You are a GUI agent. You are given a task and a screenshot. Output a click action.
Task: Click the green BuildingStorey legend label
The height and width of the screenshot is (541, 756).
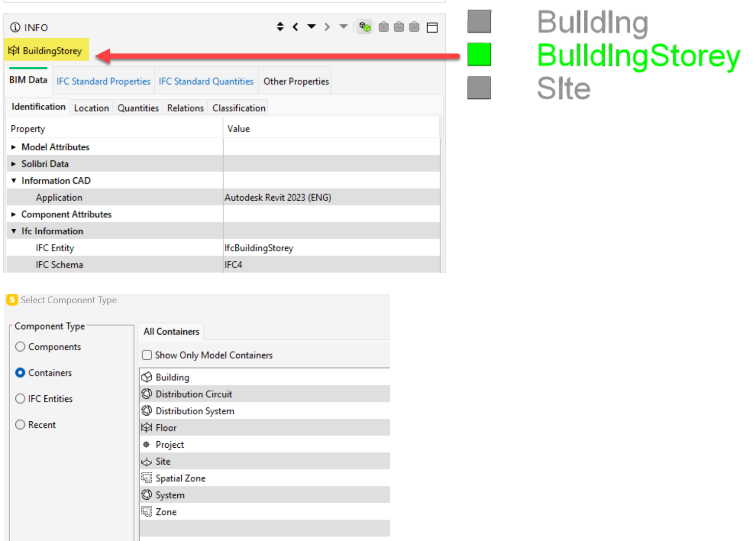pyautogui.click(x=639, y=56)
